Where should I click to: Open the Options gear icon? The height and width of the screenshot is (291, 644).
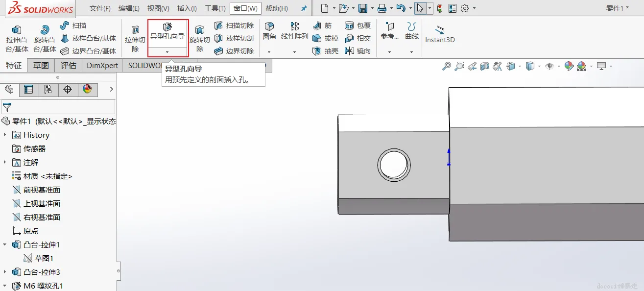click(465, 8)
